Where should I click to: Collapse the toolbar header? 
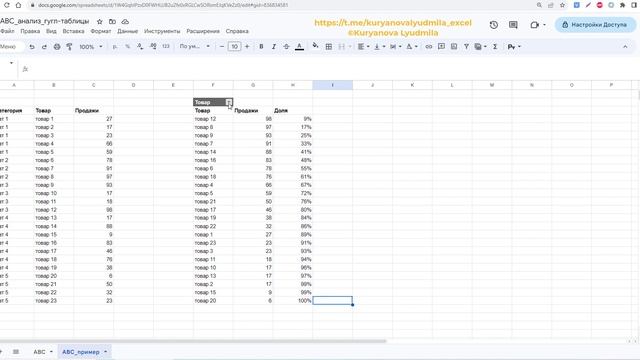tap(625, 47)
